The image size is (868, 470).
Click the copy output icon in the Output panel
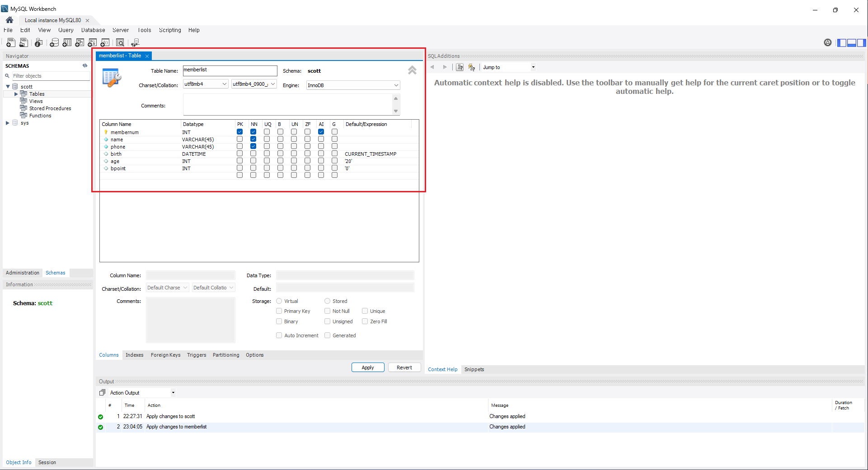102,392
